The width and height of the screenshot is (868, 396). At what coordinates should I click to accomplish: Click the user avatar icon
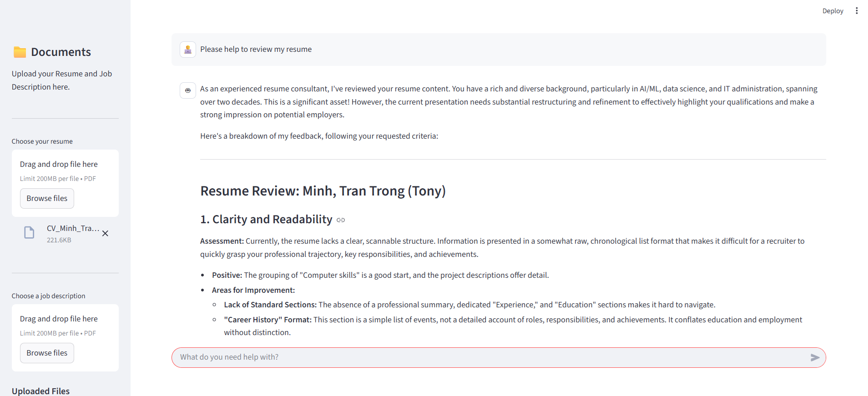pyautogui.click(x=188, y=50)
